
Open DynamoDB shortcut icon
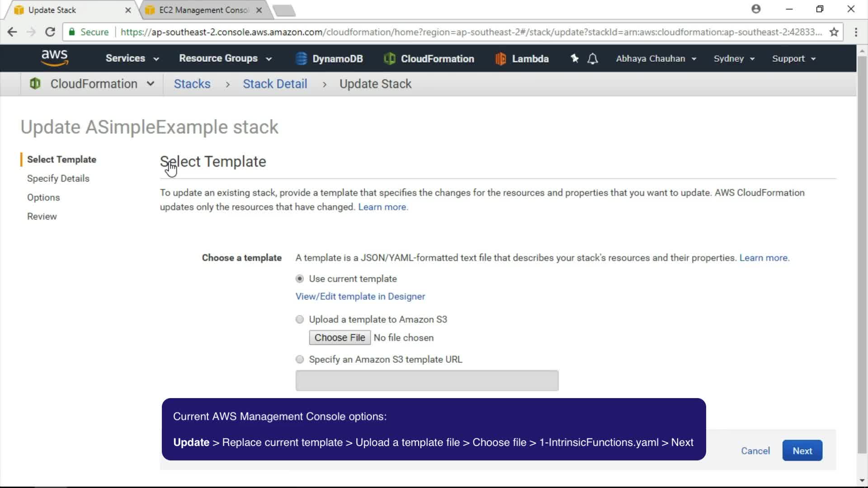pos(301,59)
